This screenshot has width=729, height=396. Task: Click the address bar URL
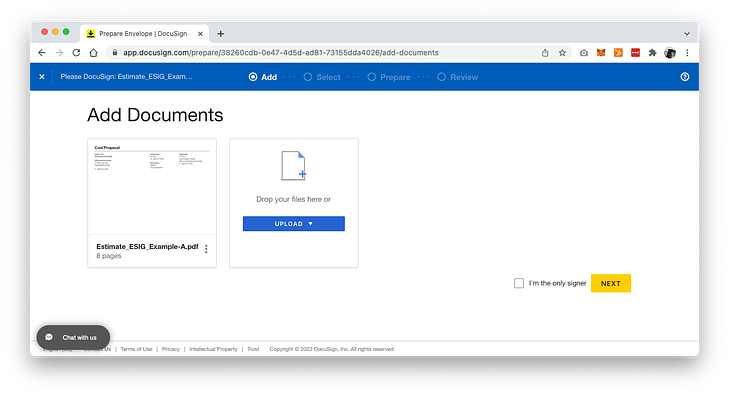point(281,53)
